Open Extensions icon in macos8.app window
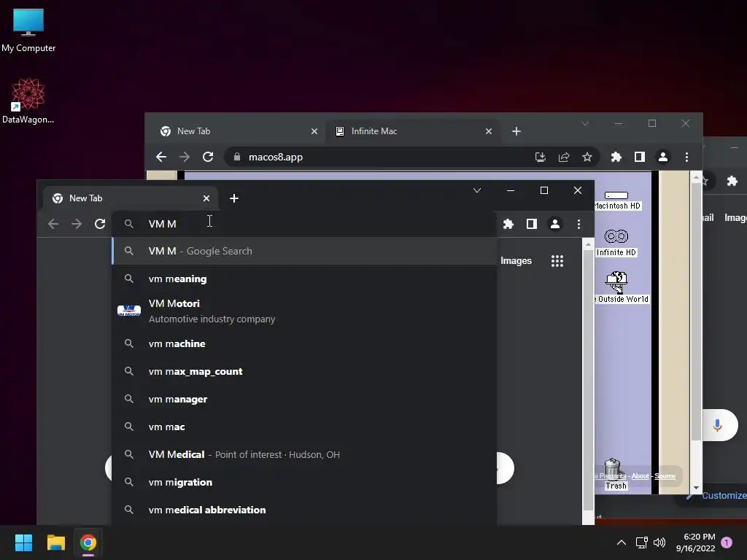 (616, 157)
